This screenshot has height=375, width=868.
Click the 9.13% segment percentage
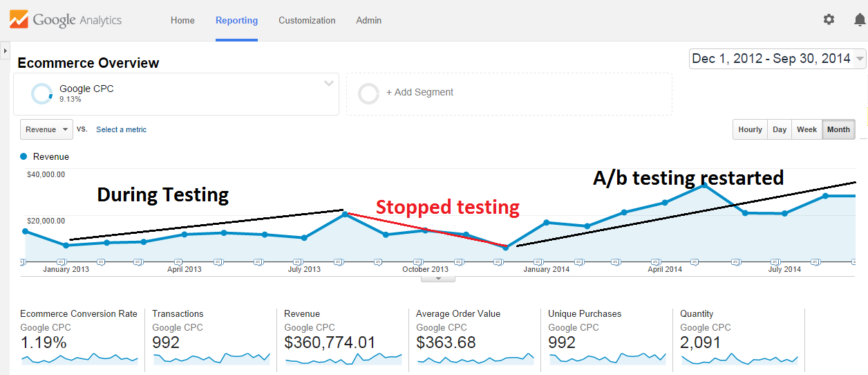pos(70,100)
